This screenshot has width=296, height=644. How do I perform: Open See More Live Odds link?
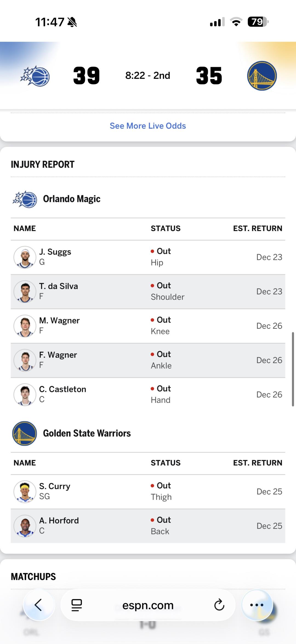148,126
